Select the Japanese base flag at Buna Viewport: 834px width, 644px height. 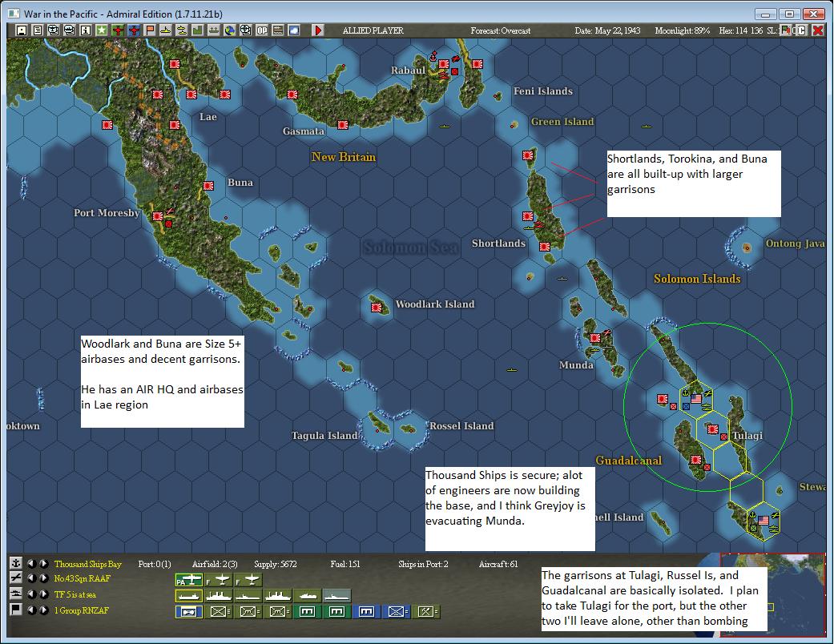coord(208,186)
